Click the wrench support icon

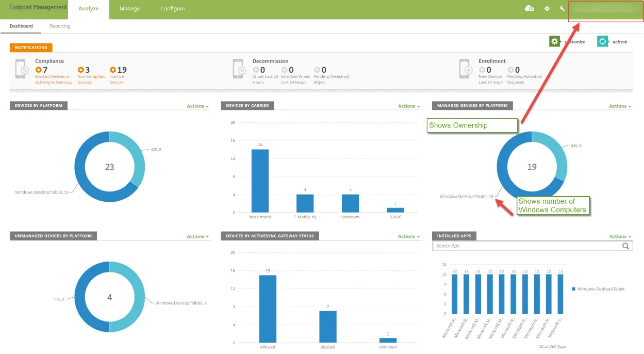(x=562, y=9)
